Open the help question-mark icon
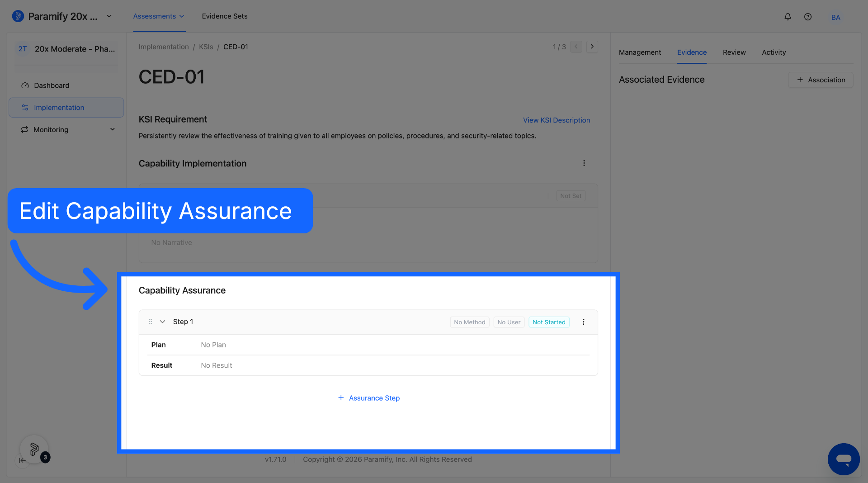The image size is (868, 483). coord(808,17)
